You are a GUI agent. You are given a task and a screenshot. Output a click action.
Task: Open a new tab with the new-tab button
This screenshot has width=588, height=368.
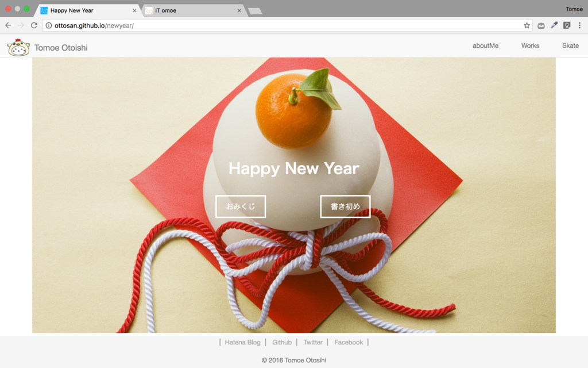[x=255, y=11]
